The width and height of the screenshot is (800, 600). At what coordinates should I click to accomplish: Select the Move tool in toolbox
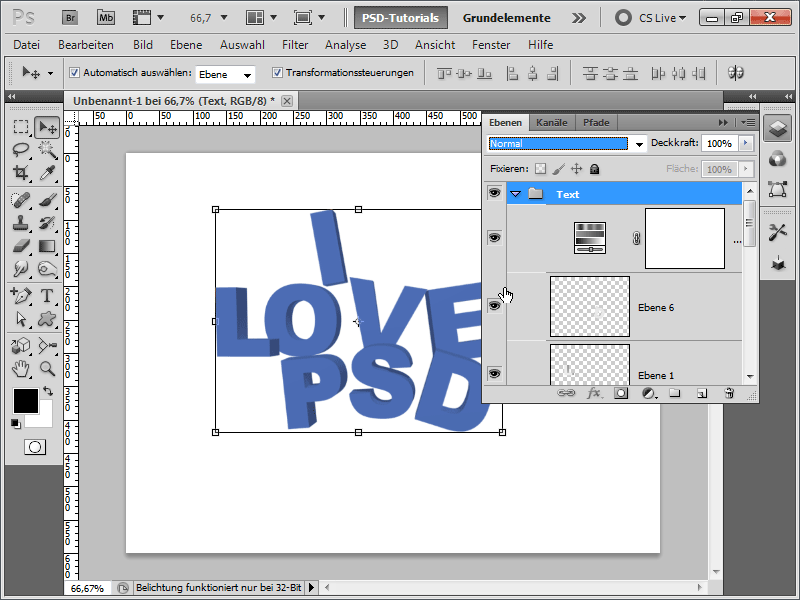click(x=47, y=127)
